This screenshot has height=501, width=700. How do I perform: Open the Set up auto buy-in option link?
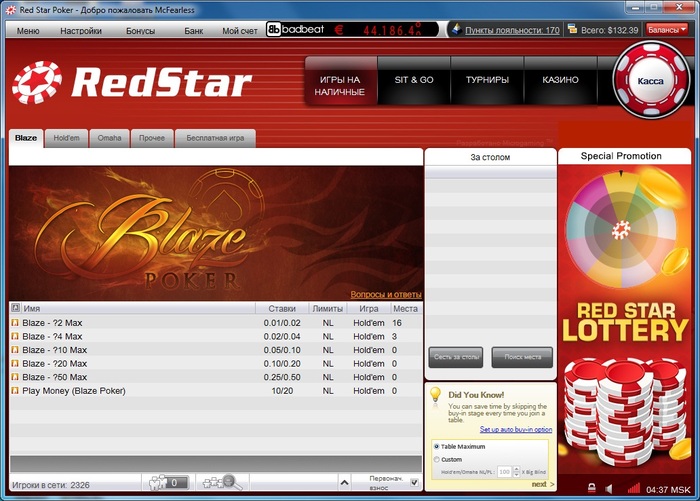click(516, 429)
